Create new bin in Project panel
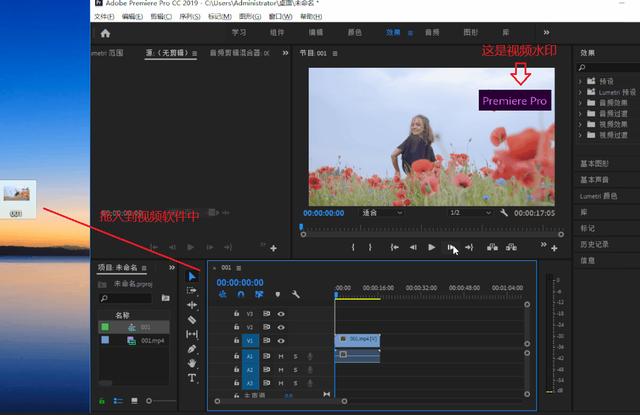The image size is (640, 415). (x=165, y=298)
